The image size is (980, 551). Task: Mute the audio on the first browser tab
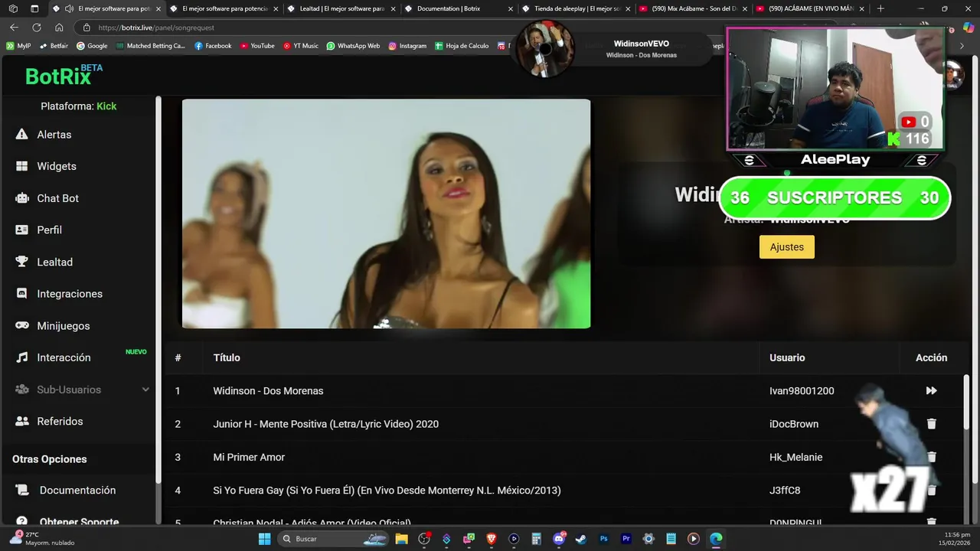coord(70,8)
